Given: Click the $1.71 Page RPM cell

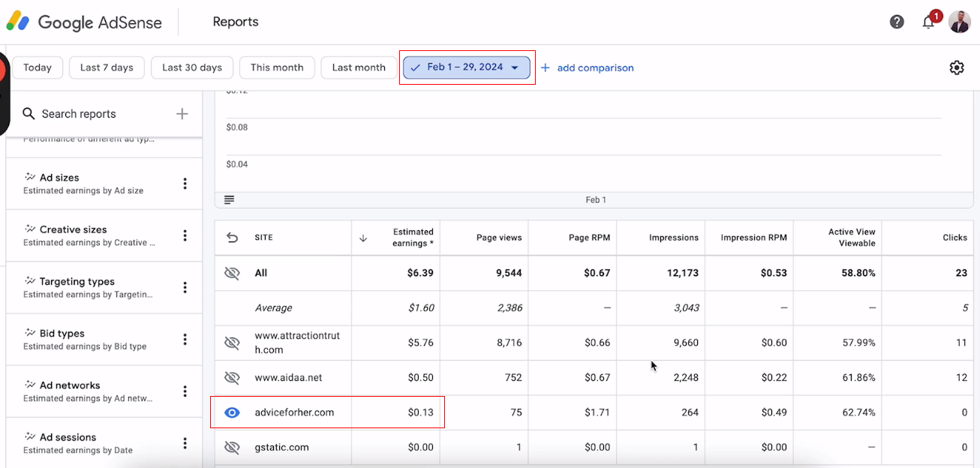Looking at the screenshot, I should [x=597, y=412].
